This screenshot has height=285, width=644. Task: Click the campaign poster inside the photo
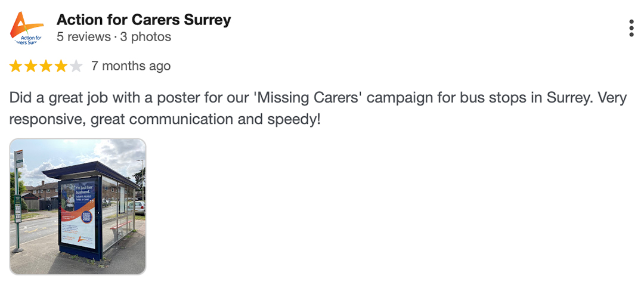pyautogui.click(x=78, y=213)
